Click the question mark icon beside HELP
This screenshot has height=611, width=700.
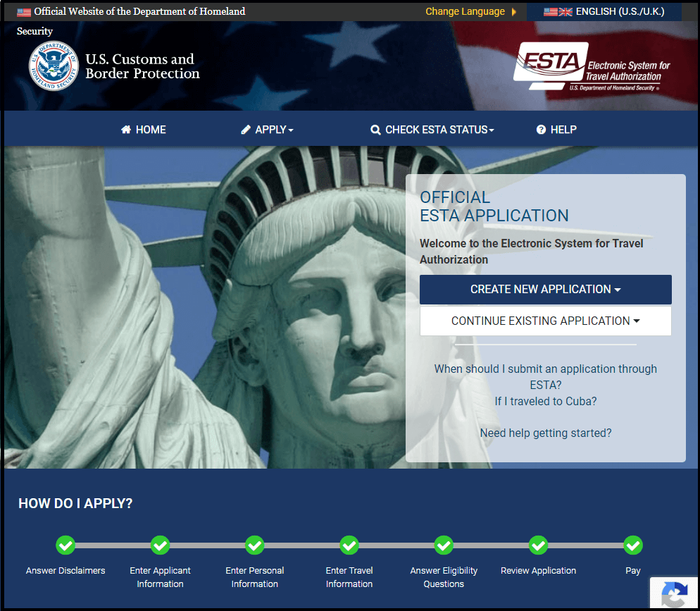541,130
